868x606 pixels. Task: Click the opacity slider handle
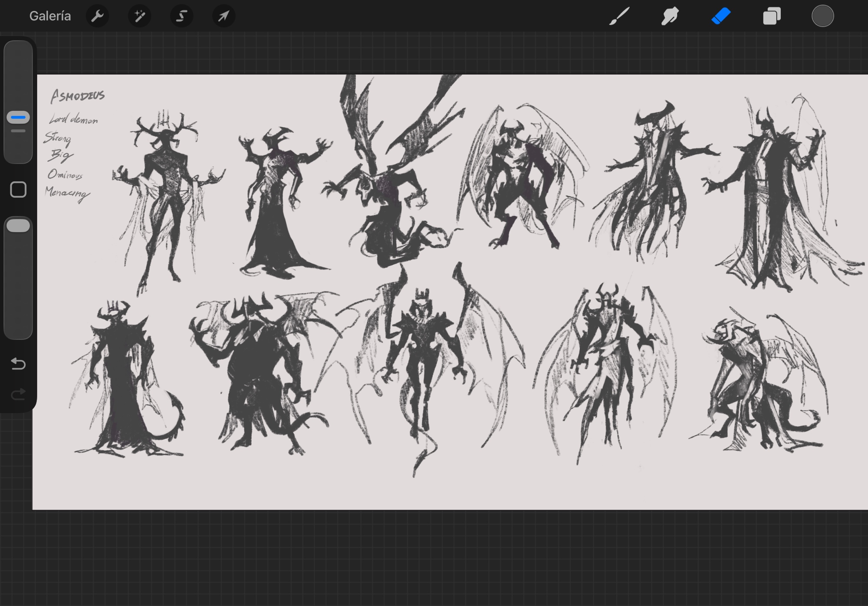[x=18, y=226]
